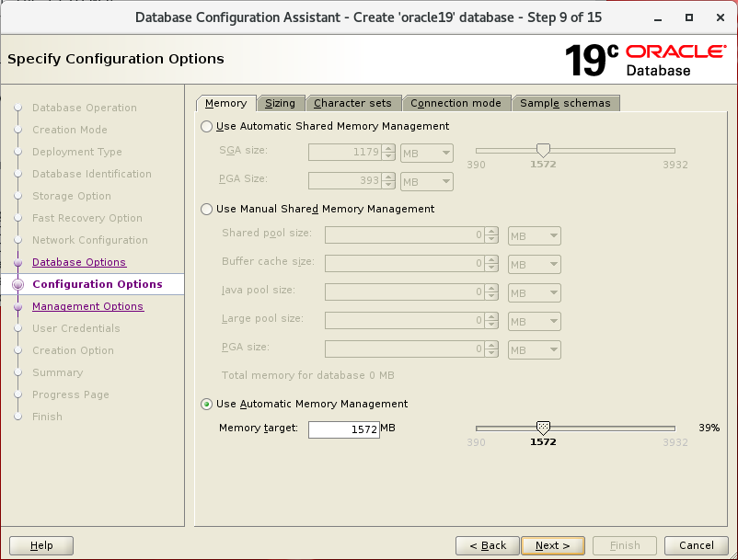Select Use Automatic Shared Memory Management
This screenshot has width=738, height=560.
coord(207,127)
